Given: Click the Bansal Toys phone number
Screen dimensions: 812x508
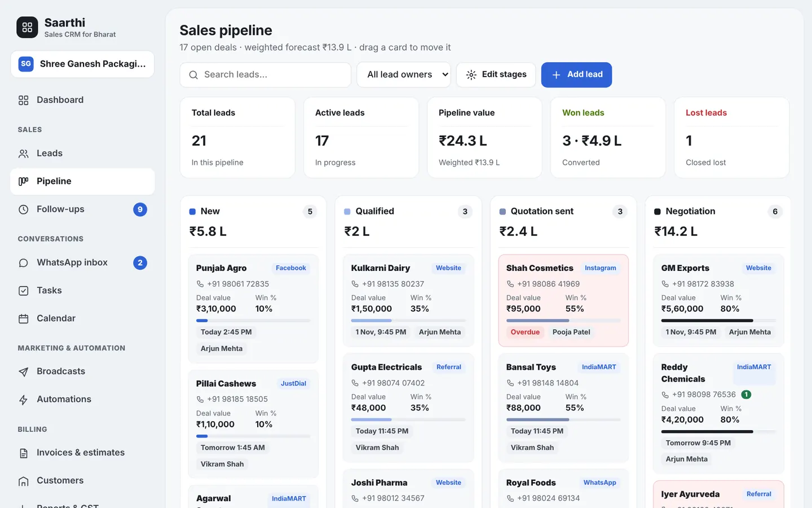Looking at the screenshot, I should point(548,383).
